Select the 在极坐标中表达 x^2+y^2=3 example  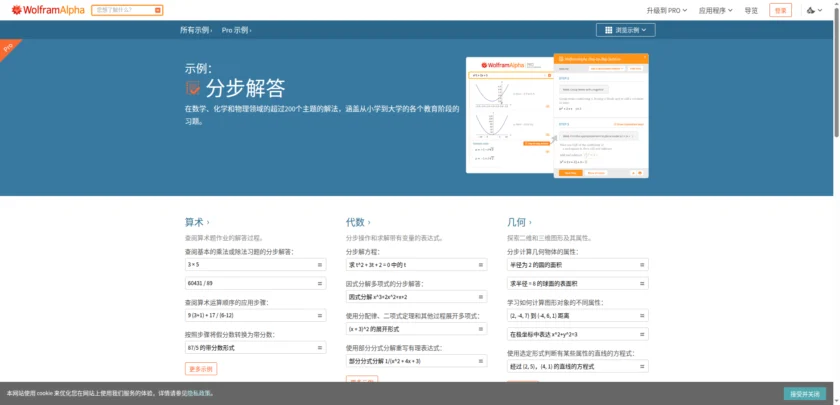click(578, 334)
